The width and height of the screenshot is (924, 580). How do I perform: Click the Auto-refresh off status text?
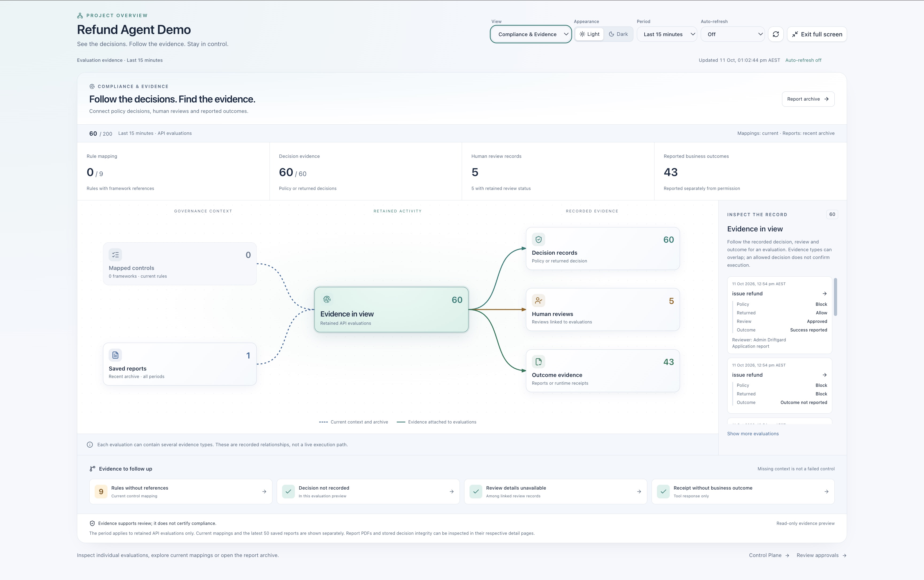(803, 60)
